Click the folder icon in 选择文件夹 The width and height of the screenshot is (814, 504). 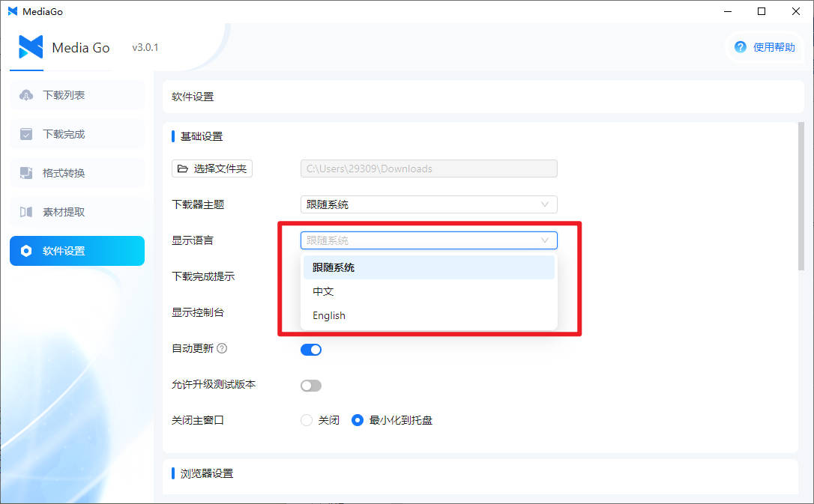click(183, 168)
